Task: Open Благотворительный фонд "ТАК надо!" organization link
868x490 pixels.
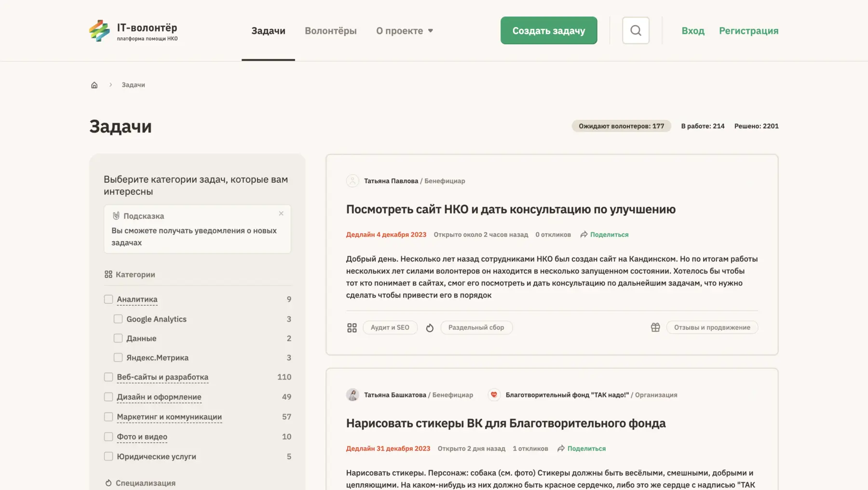Action: pyautogui.click(x=567, y=395)
